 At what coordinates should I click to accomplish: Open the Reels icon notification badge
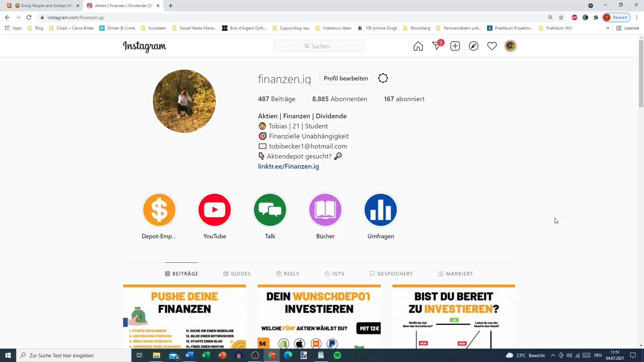441,43
